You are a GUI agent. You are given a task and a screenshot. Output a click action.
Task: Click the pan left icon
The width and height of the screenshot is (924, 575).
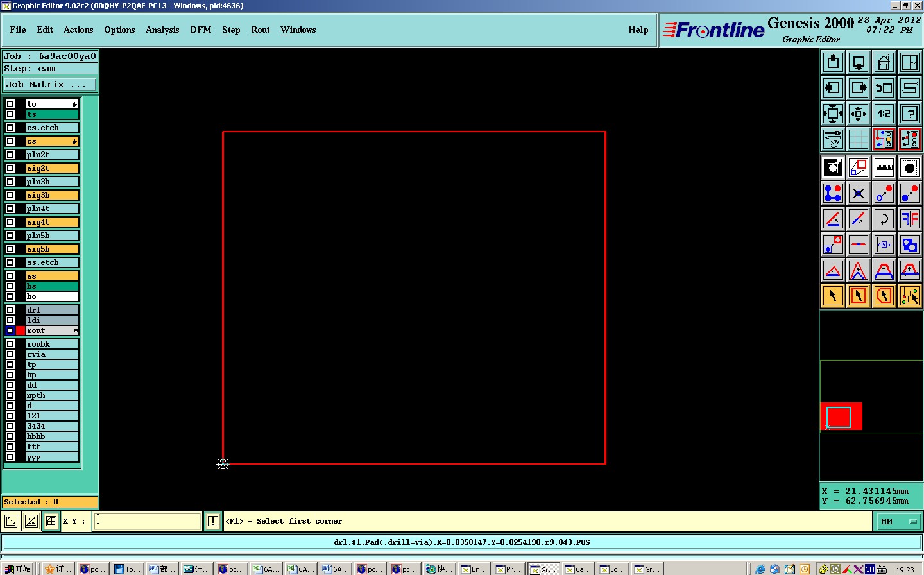(833, 88)
